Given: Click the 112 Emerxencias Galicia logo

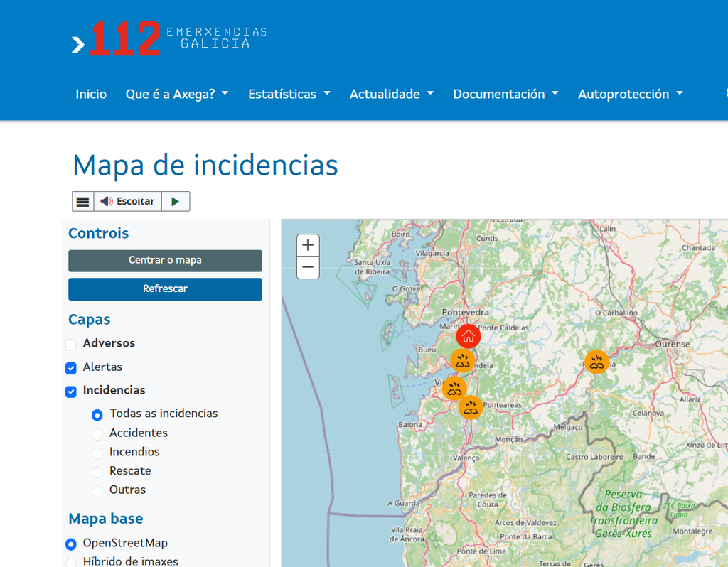Looking at the screenshot, I should 169,38.
